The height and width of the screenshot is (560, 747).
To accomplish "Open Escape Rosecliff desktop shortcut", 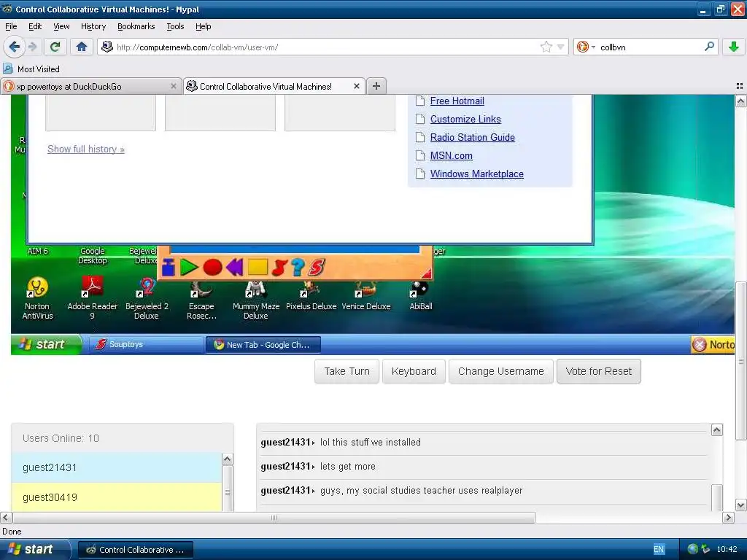I will point(201,300).
